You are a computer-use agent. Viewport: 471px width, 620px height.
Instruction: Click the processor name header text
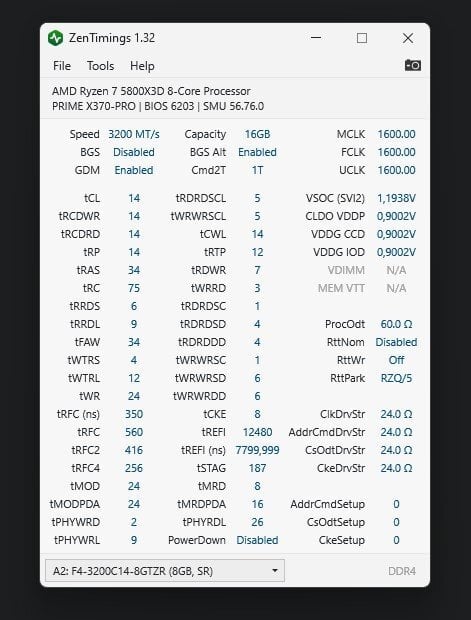click(x=151, y=91)
